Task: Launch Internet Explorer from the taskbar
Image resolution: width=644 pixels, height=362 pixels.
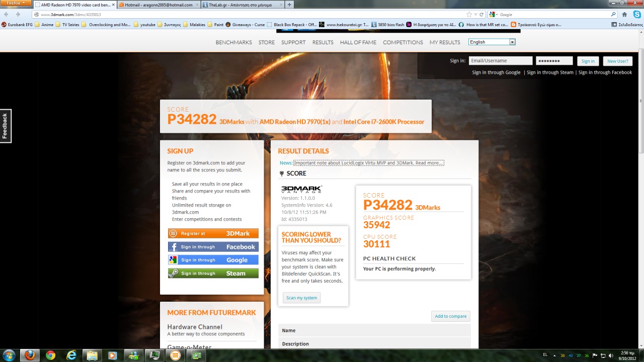Action: pos(71,355)
